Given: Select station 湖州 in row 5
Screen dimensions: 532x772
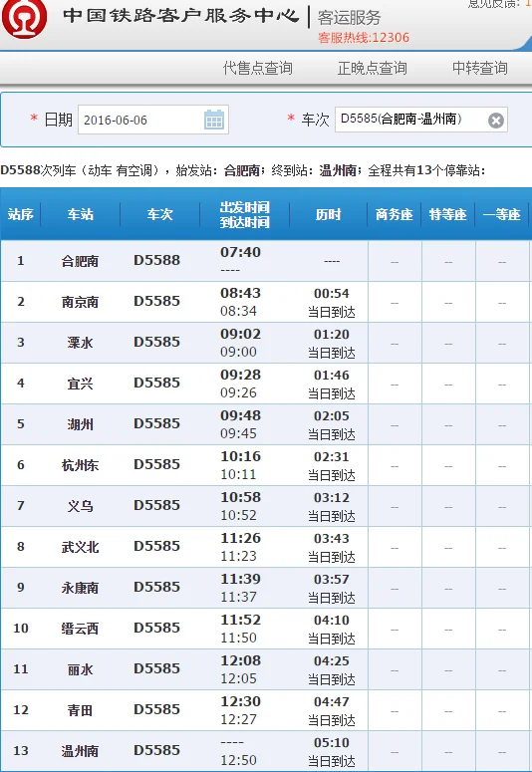Looking at the screenshot, I should [x=80, y=424].
